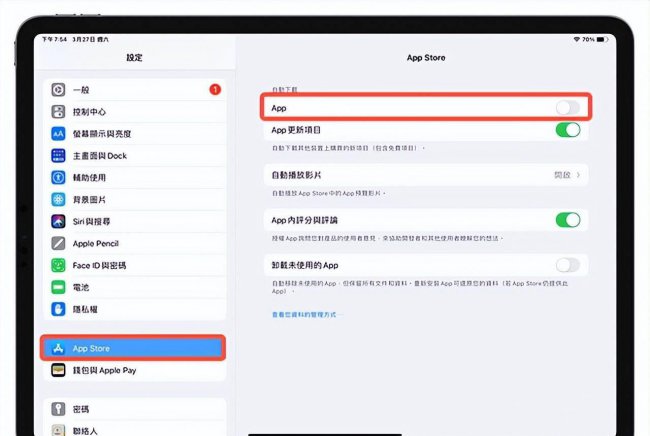Select 主畫面與 Dock in sidebar
The width and height of the screenshot is (650, 436).
[x=135, y=155]
